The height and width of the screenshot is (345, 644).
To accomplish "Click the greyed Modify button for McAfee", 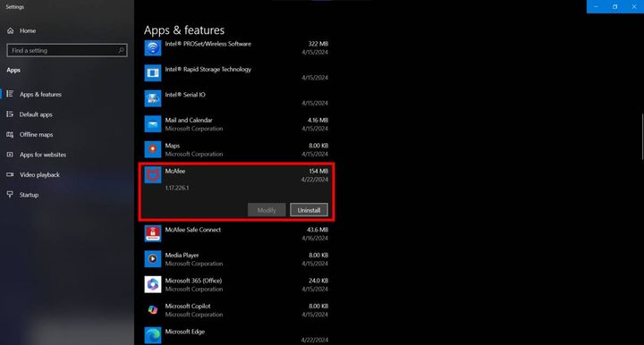I will coord(267,210).
